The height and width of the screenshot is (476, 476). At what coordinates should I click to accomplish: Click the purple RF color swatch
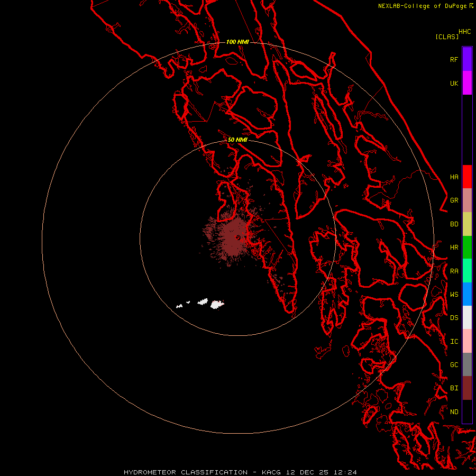click(x=467, y=59)
